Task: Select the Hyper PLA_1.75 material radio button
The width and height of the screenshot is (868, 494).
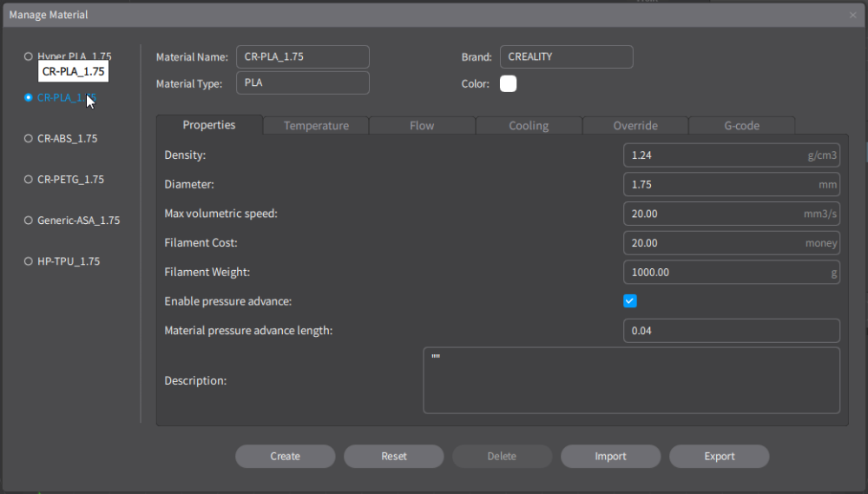Action: 29,56
